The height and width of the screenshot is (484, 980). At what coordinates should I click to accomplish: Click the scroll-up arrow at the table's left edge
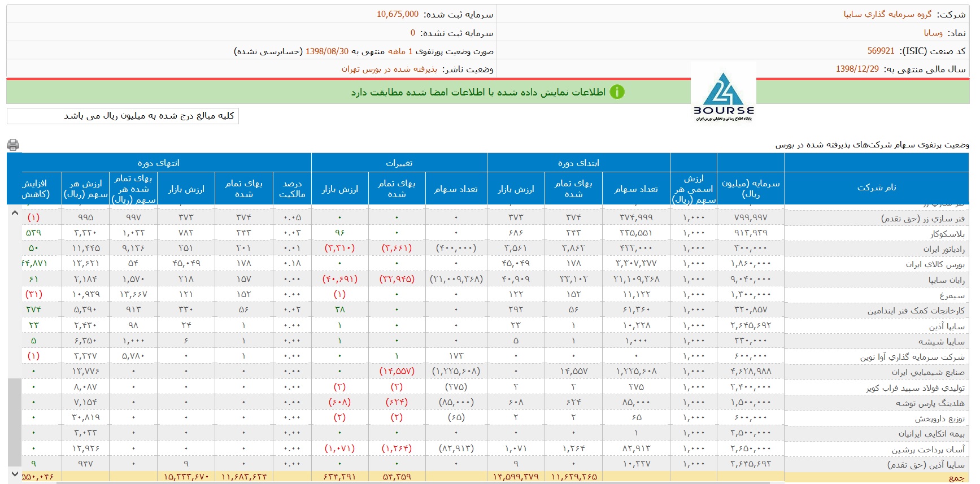click(x=15, y=213)
